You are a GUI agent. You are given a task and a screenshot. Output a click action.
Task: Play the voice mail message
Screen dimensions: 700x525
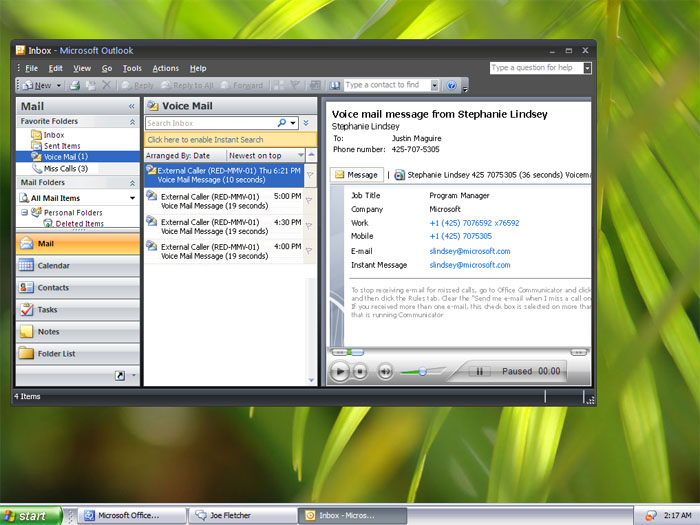pyautogui.click(x=339, y=371)
